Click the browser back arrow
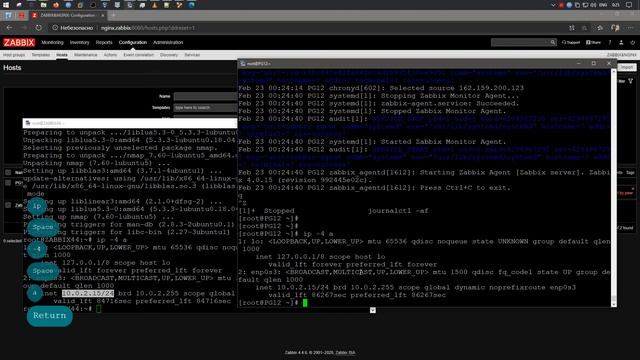640x360 pixels. 9,28
